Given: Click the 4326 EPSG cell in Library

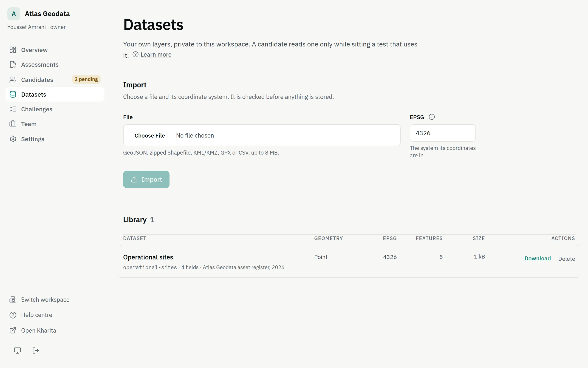Looking at the screenshot, I should (x=390, y=257).
